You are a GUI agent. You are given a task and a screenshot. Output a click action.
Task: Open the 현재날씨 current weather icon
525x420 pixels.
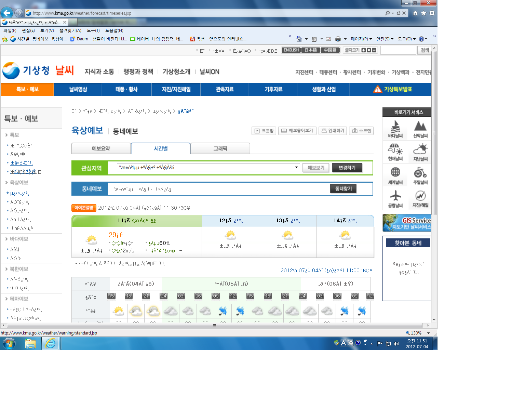(x=395, y=152)
